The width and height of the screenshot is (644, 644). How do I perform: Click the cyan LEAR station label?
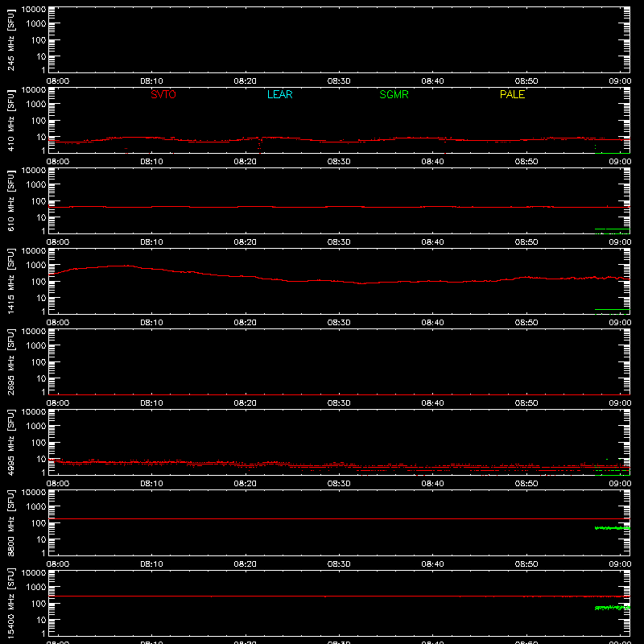point(279,94)
